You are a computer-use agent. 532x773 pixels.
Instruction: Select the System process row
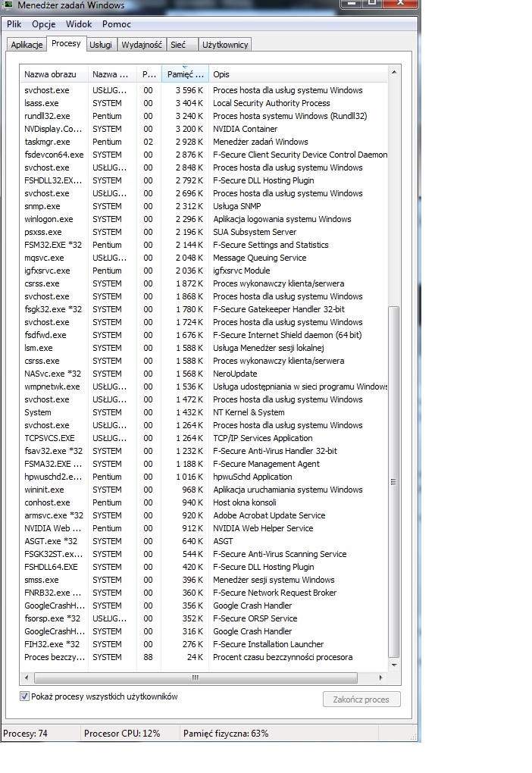(x=204, y=412)
